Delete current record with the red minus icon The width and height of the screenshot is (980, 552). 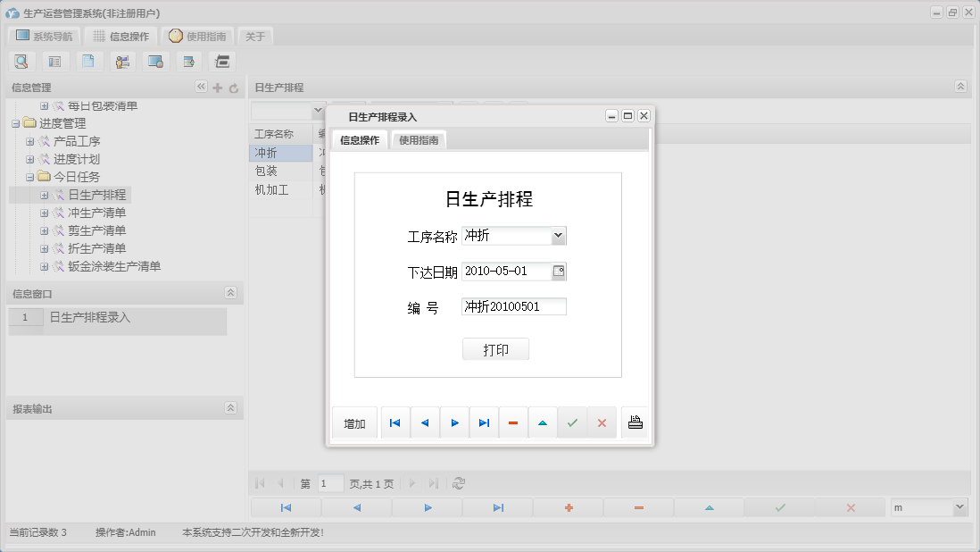point(513,422)
